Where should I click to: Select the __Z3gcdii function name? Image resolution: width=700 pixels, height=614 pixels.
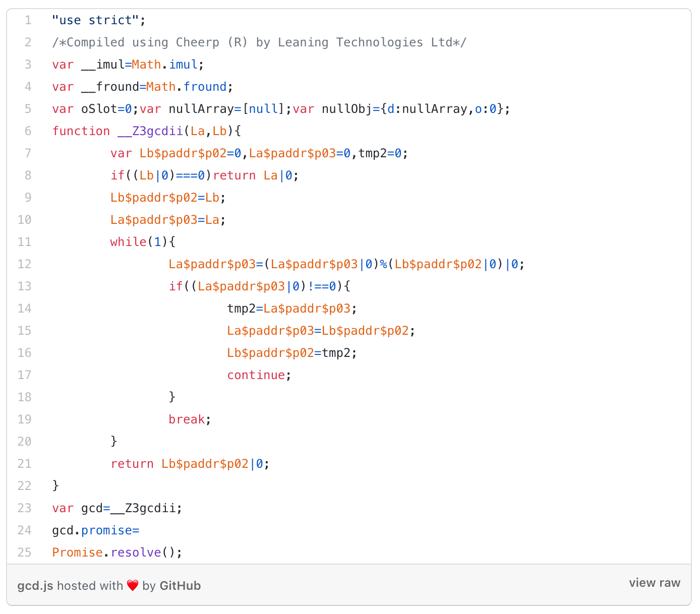(x=149, y=131)
